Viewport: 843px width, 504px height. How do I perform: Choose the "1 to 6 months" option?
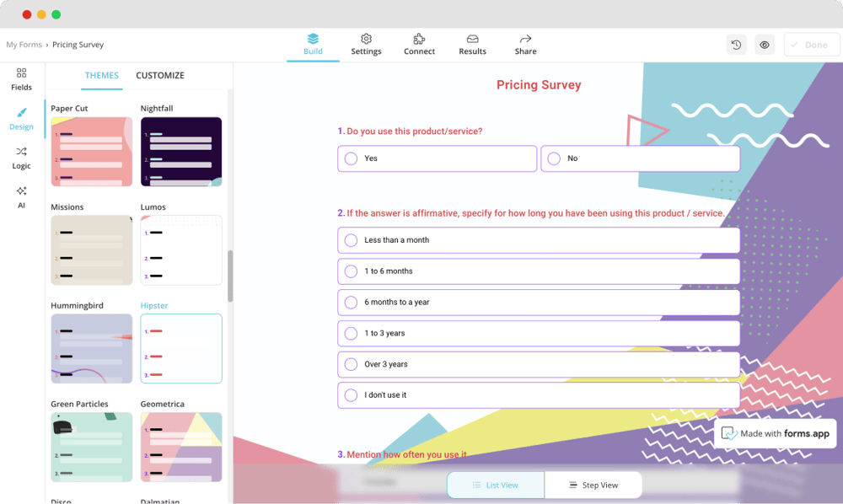(x=352, y=271)
